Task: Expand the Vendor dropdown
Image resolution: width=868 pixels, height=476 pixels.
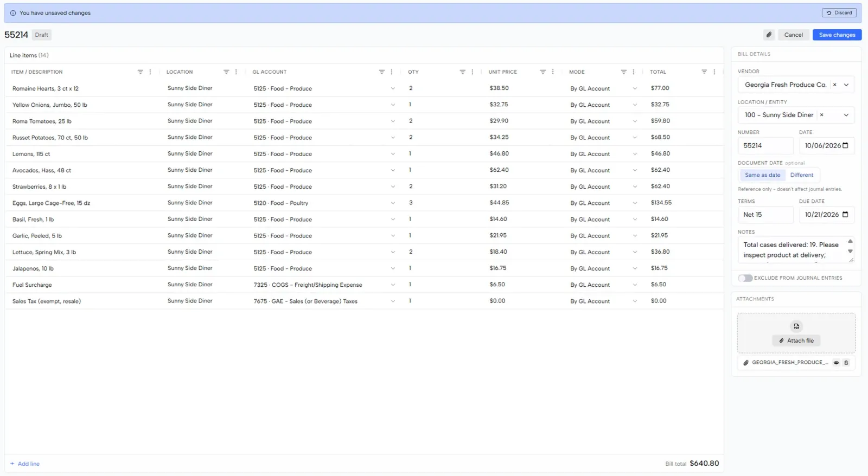Action: (x=846, y=85)
